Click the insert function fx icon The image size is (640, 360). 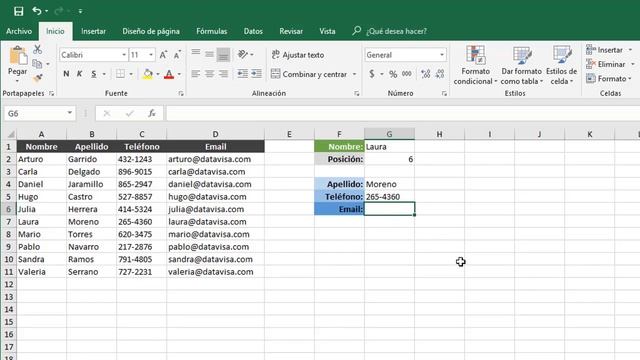pyautogui.click(x=152, y=113)
